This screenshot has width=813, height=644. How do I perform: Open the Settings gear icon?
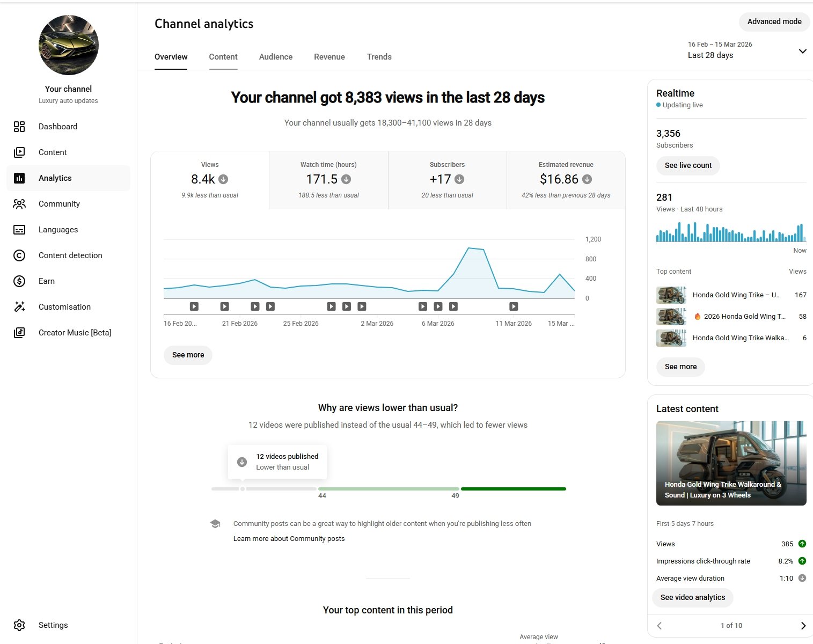coord(19,625)
